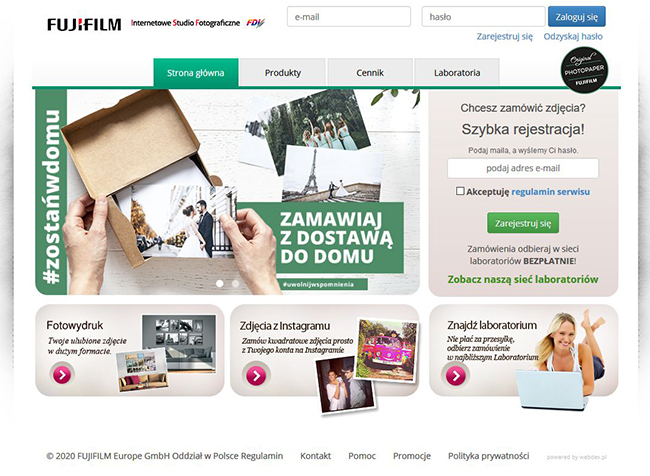Go to the Laboratoria tab

(x=457, y=73)
